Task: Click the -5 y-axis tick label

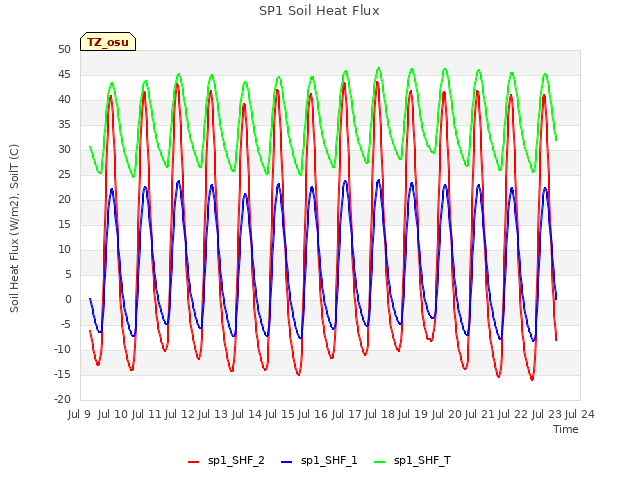Action: pos(64,324)
